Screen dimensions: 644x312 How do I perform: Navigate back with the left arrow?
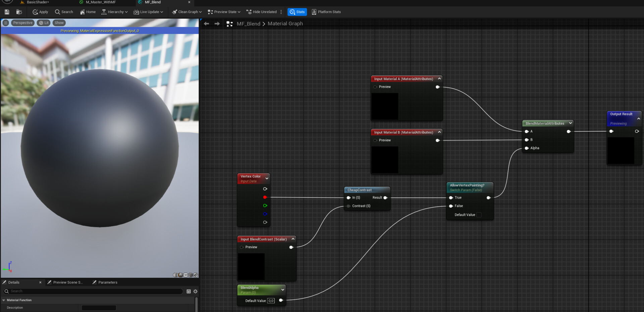point(207,23)
